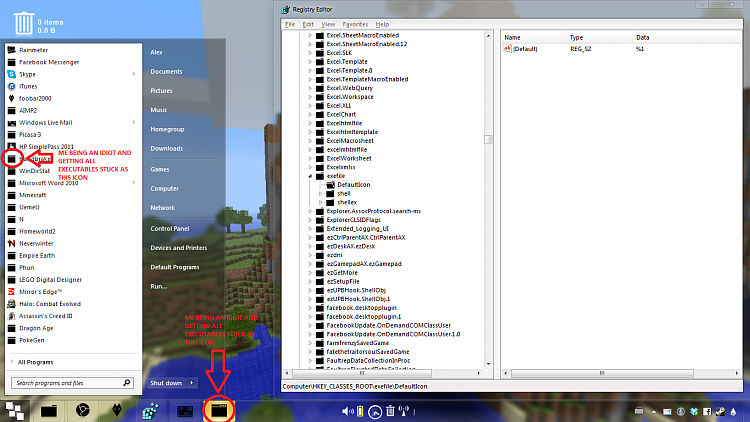This screenshot has width=750, height=422.
Task: Expand the shellex subkey under exefile
Action: (x=320, y=202)
